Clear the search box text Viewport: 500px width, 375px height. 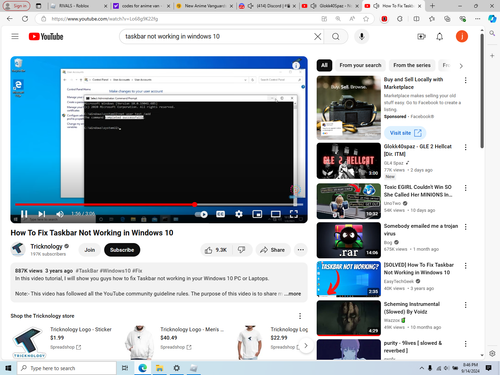[318, 36]
